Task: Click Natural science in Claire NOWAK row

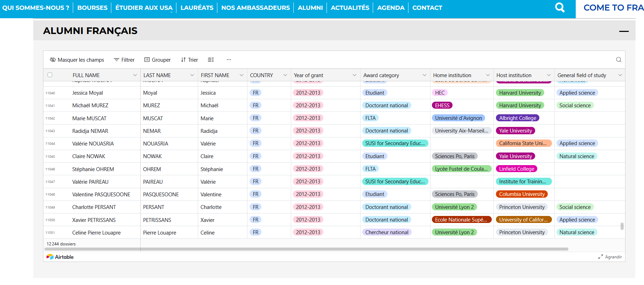Action: pos(577,156)
